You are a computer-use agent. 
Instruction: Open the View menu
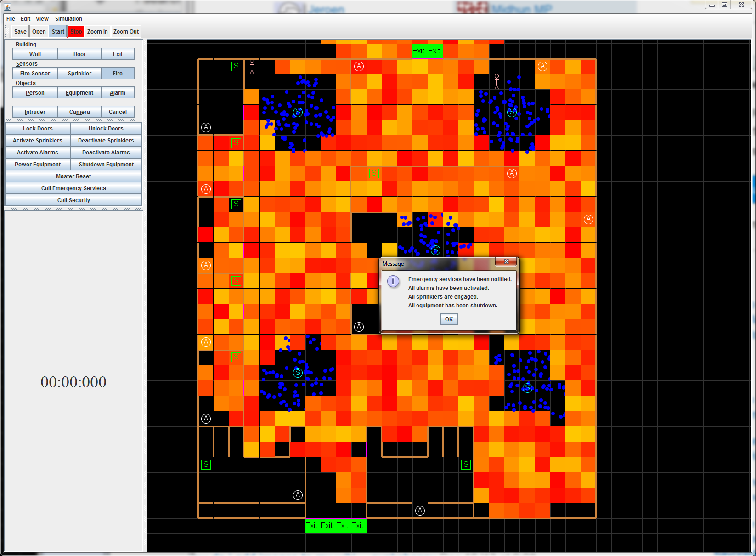pyautogui.click(x=42, y=19)
